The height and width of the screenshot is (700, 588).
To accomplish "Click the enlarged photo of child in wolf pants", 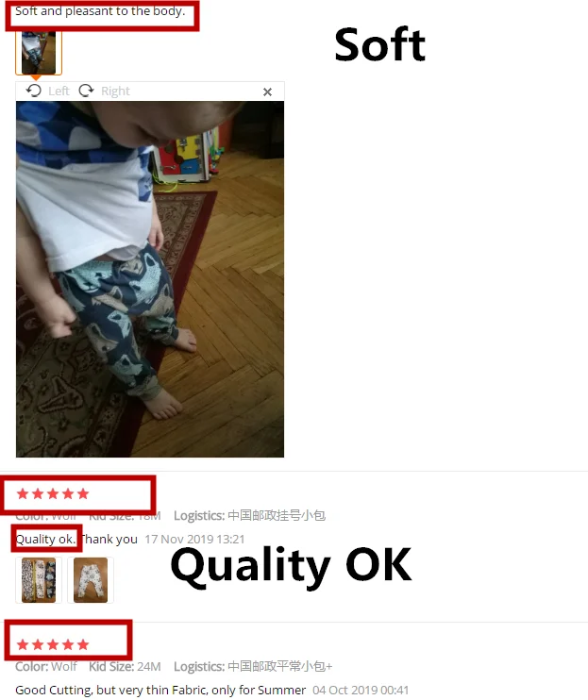I will (150, 279).
